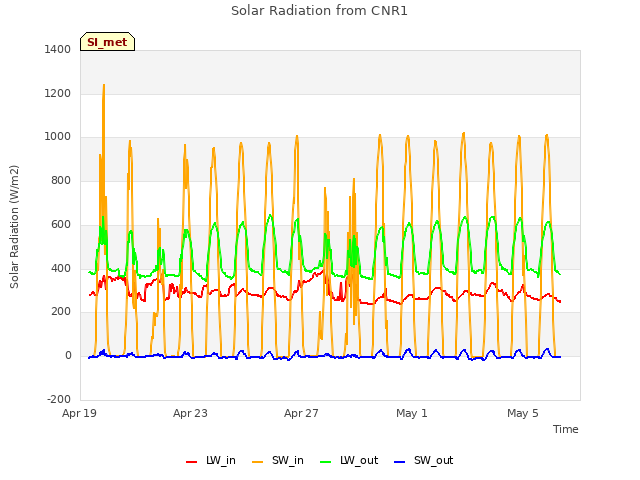Click the x-axis title Time
The image size is (640, 480).
pyautogui.click(x=566, y=429)
